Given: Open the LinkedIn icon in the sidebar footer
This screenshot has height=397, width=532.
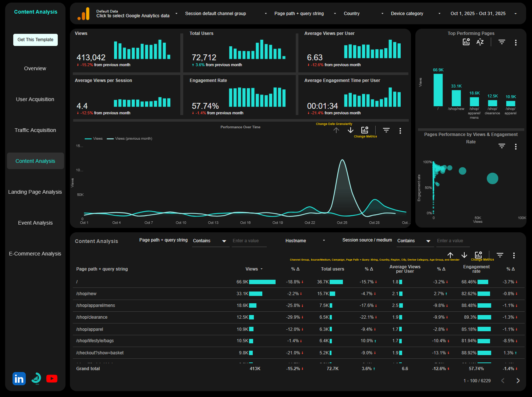Looking at the screenshot, I should (19, 378).
